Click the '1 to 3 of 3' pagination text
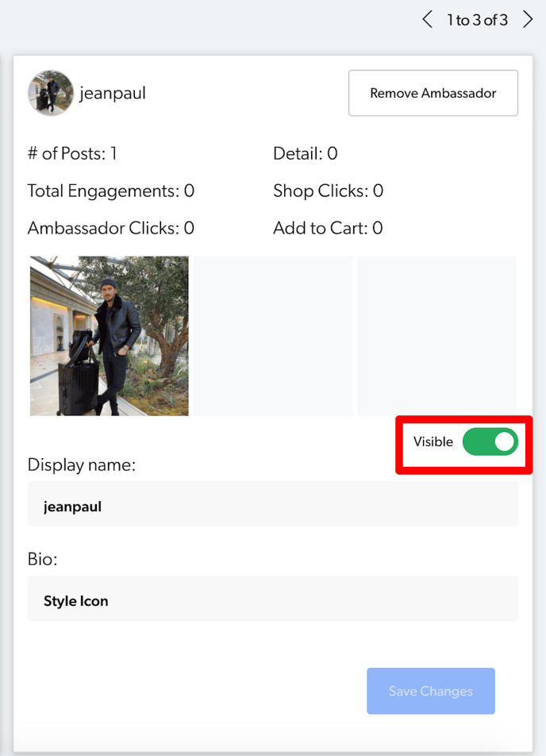The height and width of the screenshot is (756, 546). click(477, 20)
